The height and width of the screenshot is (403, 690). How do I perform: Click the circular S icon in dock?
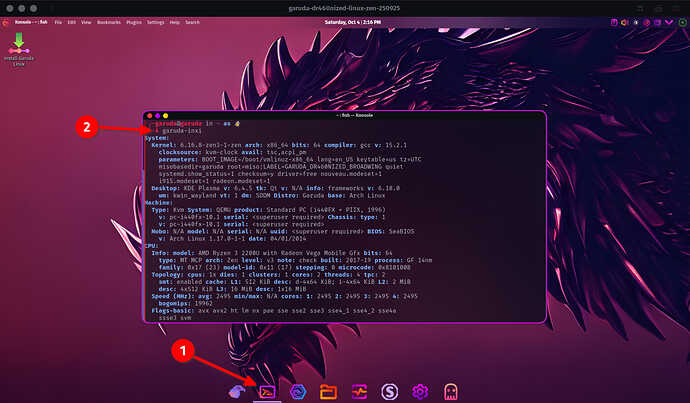(391, 391)
